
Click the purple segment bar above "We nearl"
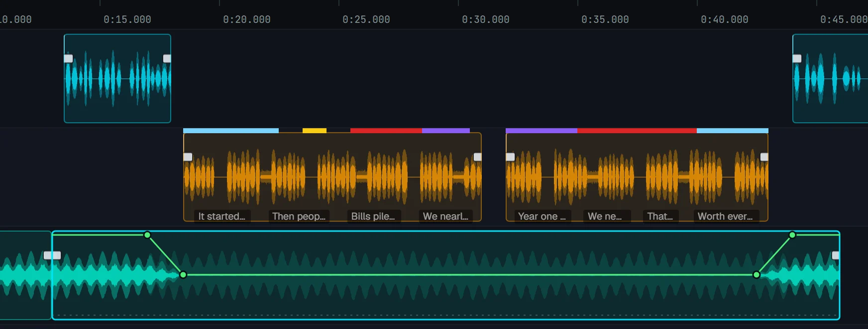pyautogui.click(x=446, y=131)
